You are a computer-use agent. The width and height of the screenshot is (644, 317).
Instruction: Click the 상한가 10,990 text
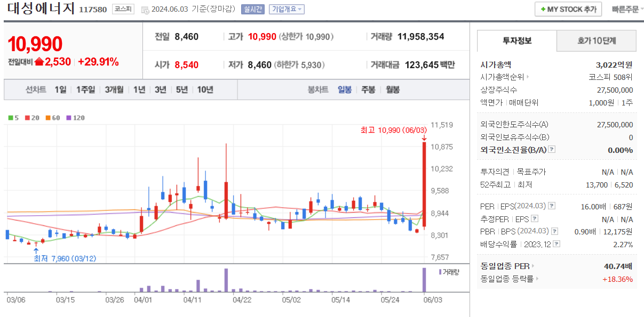[x=306, y=36]
